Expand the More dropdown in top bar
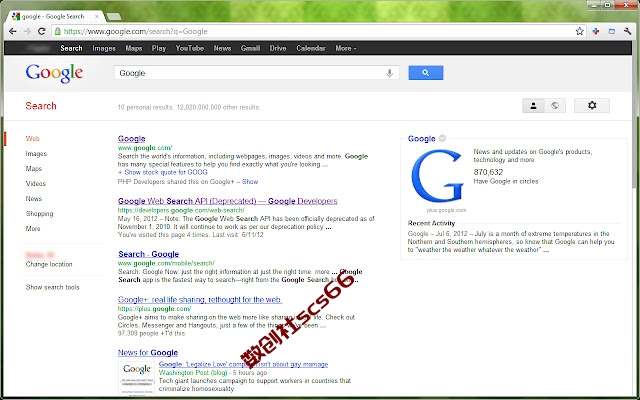The width and height of the screenshot is (640, 400). [x=346, y=48]
